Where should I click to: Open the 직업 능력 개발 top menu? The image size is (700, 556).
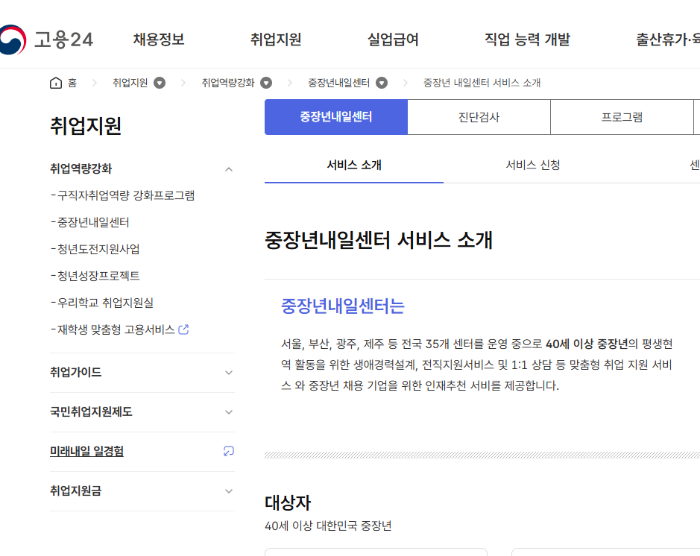(527, 39)
